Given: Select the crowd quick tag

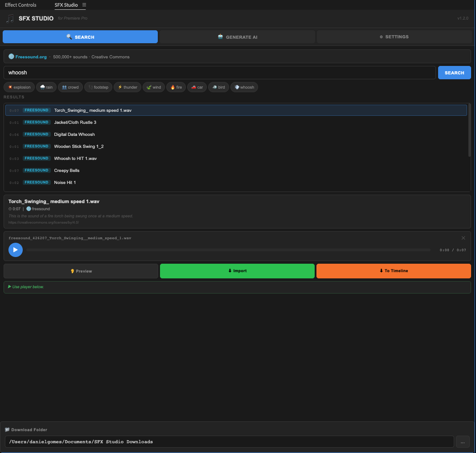Looking at the screenshot, I should pos(70,87).
